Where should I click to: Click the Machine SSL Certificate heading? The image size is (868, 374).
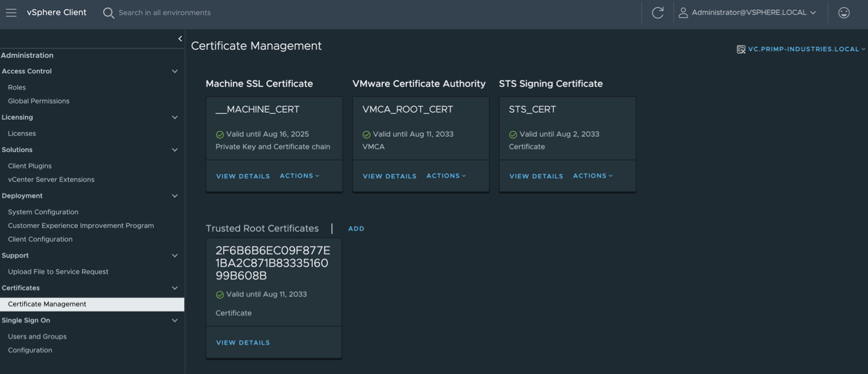(x=260, y=84)
